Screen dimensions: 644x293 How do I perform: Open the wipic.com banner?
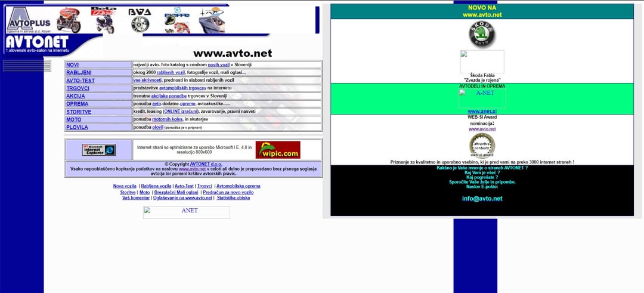[x=278, y=150]
